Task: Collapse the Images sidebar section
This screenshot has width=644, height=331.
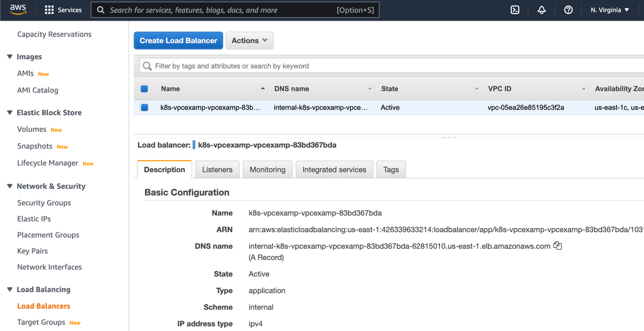Action: coord(10,56)
